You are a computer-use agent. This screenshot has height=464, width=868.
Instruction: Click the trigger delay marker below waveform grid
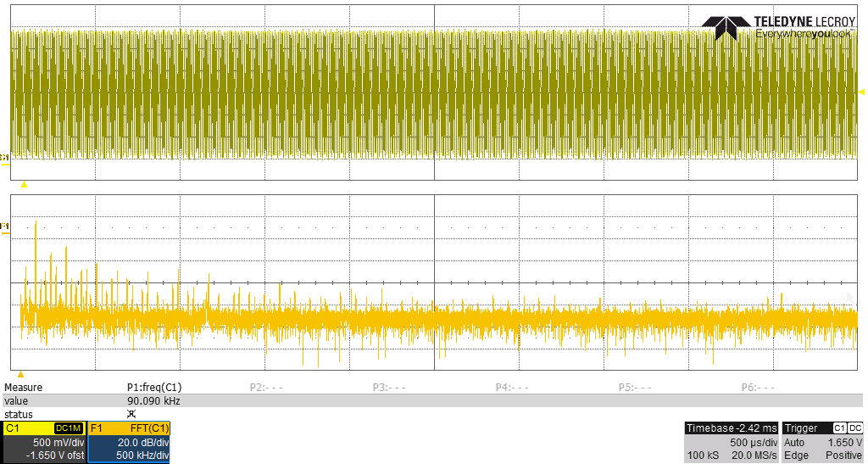(24, 184)
